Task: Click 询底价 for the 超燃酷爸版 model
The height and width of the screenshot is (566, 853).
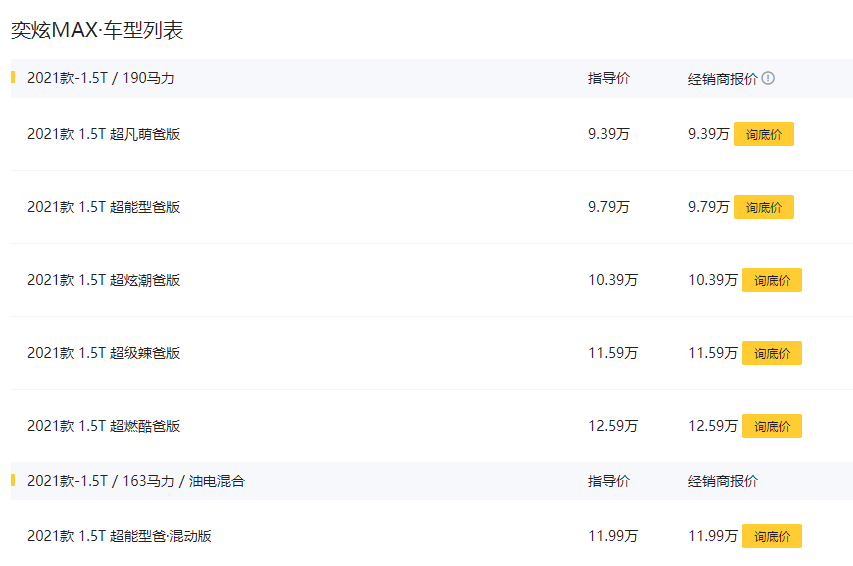Action: point(772,426)
